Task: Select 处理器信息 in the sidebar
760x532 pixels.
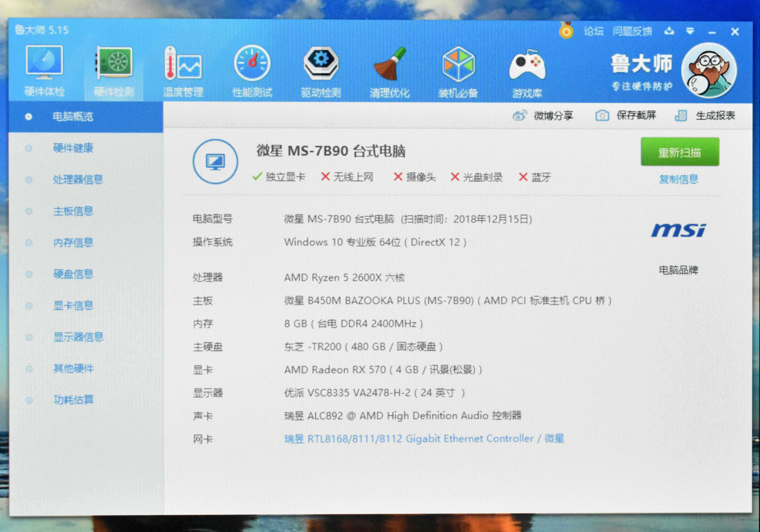Action: (x=78, y=179)
